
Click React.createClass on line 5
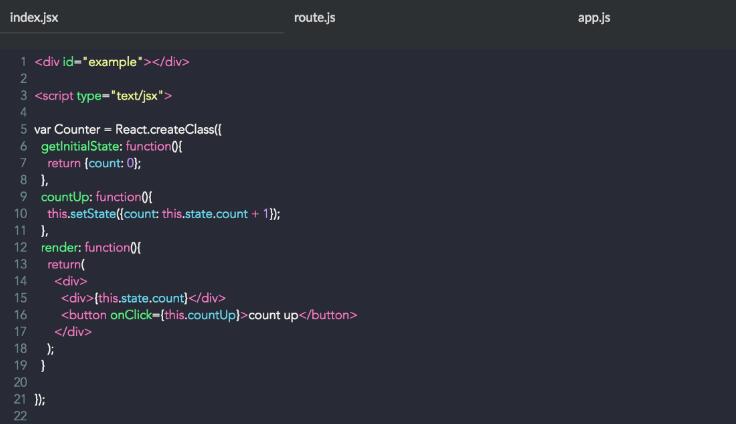165,130
